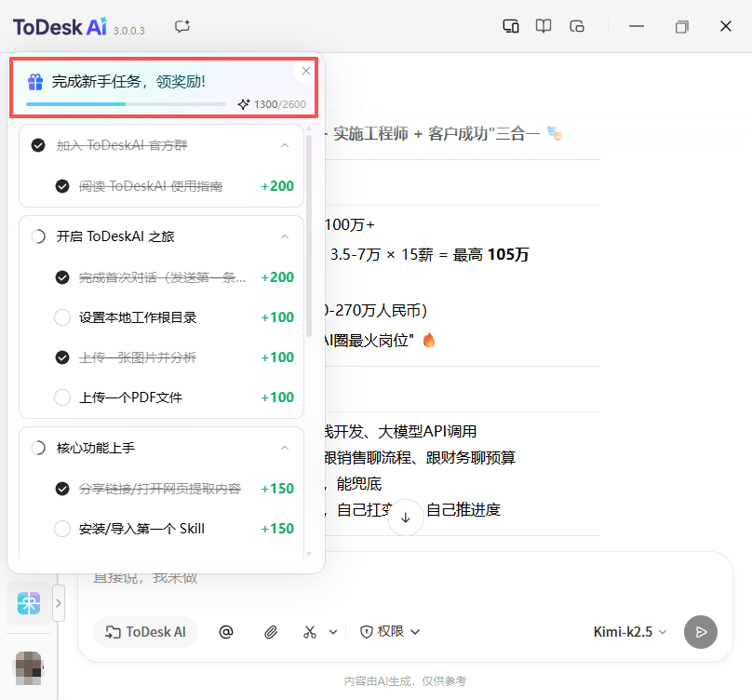Image resolution: width=752 pixels, height=700 pixels.
Task: Open the scissors tool dropdown arrow
Action: [x=333, y=632]
